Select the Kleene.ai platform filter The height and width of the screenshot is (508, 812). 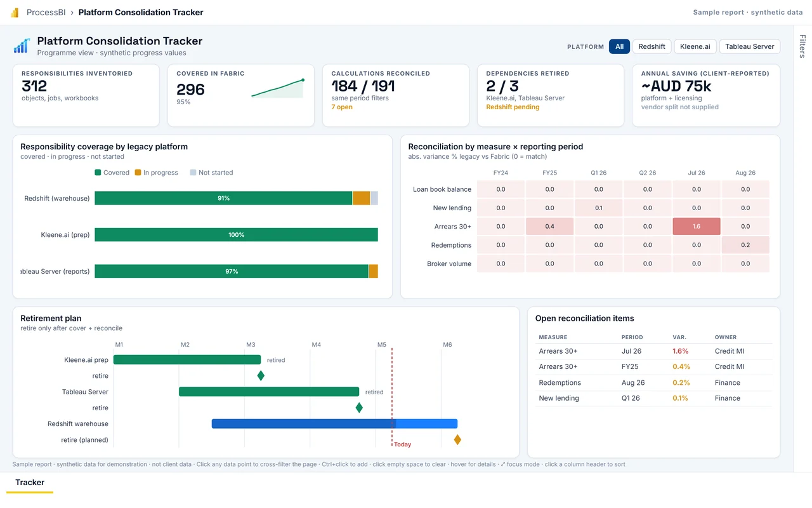click(x=695, y=46)
